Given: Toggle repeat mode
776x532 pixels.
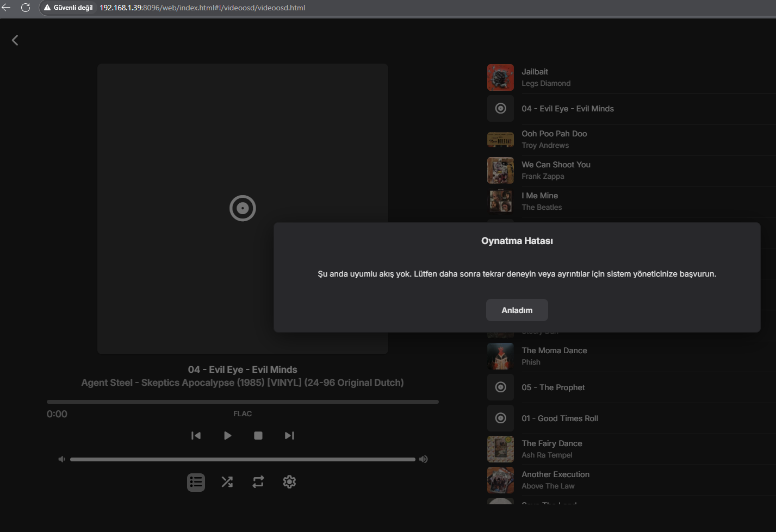Looking at the screenshot, I should click(x=258, y=482).
